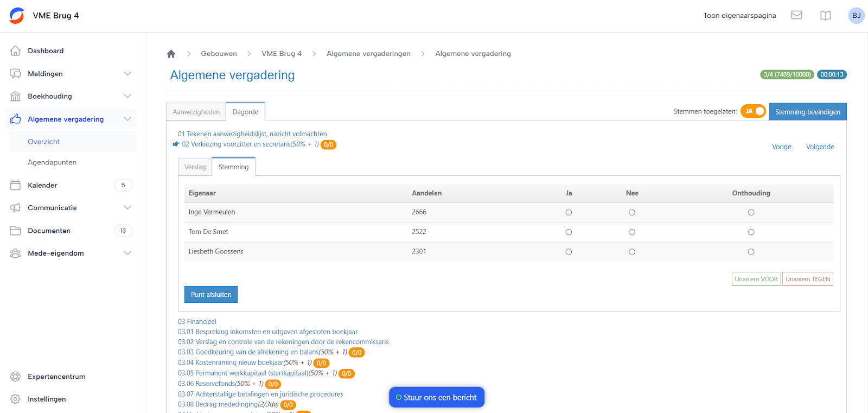The width and height of the screenshot is (868, 413).
Task: Click the Documenten folder icon
Action: point(16,231)
